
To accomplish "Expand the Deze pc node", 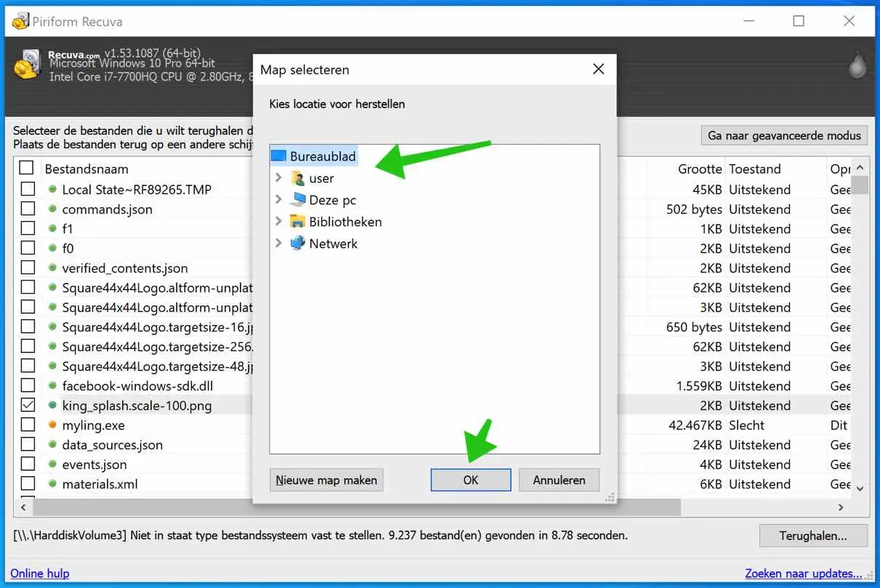I will [x=278, y=200].
